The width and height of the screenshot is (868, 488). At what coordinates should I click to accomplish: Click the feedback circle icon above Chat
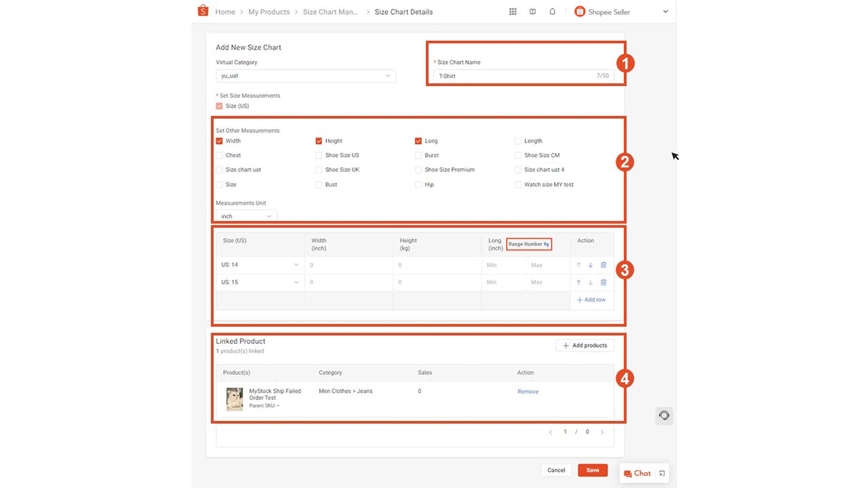[664, 415]
